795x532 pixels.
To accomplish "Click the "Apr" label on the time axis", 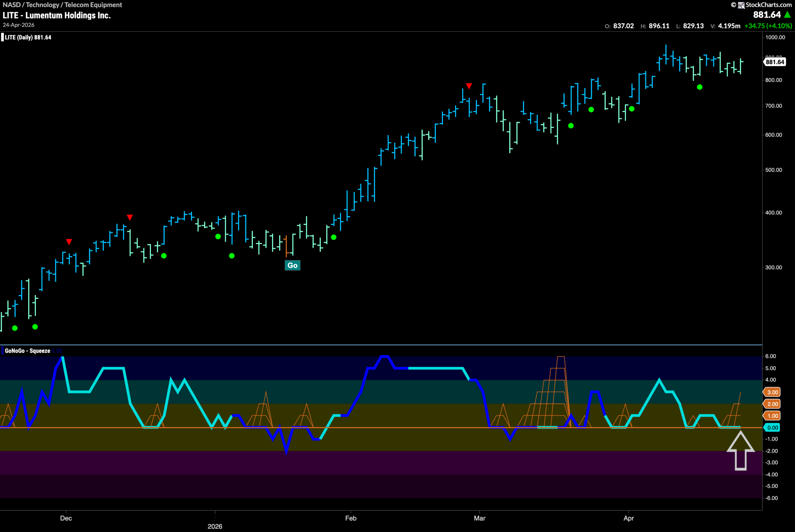I will 629,518.
